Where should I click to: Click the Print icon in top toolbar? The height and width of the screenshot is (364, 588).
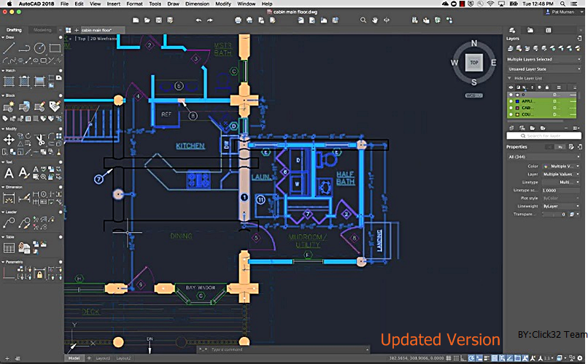click(238, 20)
